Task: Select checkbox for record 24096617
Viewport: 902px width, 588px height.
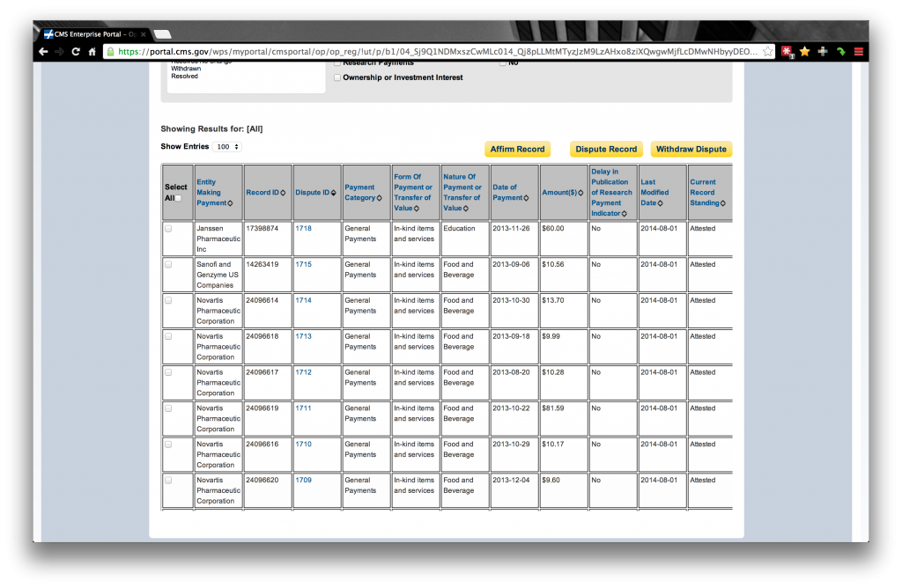Action: coord(168,372)
